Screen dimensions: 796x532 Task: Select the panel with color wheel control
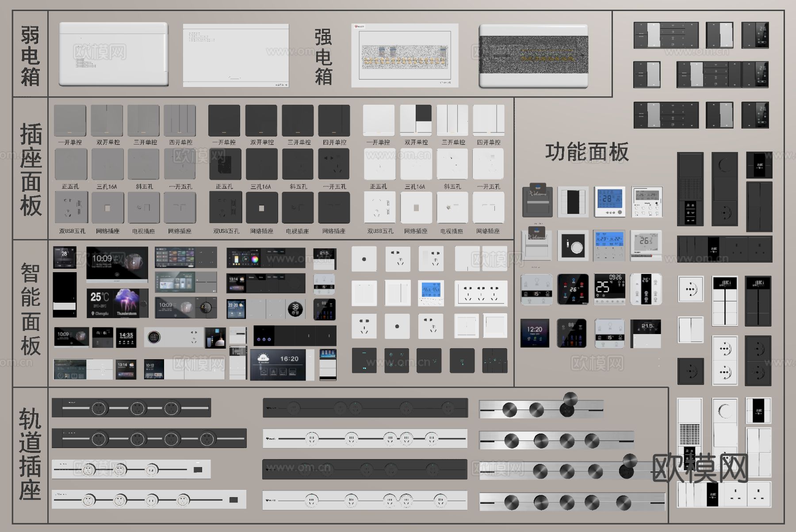(x=266, y=258)
